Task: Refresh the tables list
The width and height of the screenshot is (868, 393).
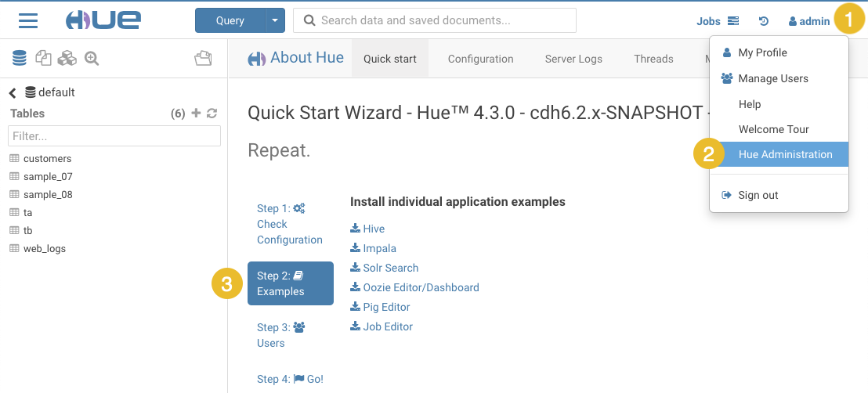Action: pyautogui.click(x=212, y=114)
